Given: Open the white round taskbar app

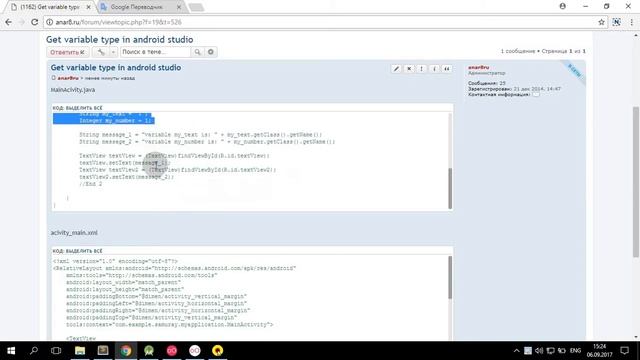Looking at the screenshot, I should (x=195, y=351).
